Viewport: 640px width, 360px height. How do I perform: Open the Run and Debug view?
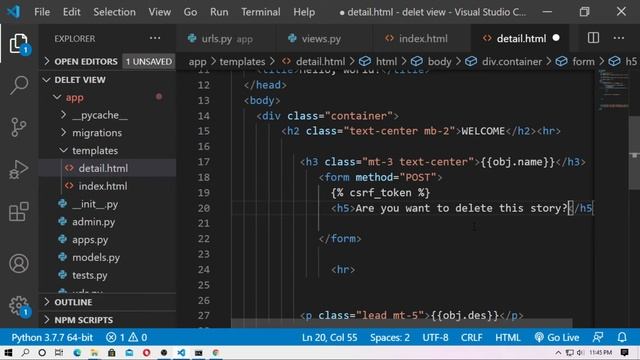pyautogui.click(x=19, y=169)
